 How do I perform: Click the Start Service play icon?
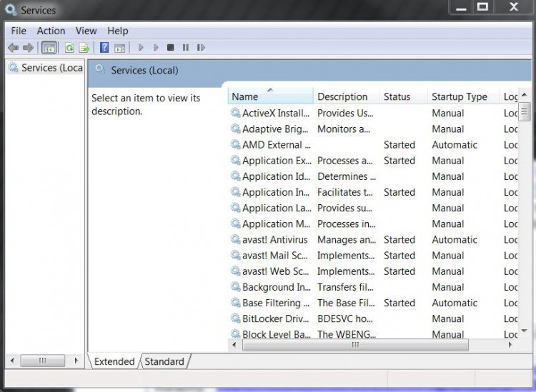coord(141,47)
